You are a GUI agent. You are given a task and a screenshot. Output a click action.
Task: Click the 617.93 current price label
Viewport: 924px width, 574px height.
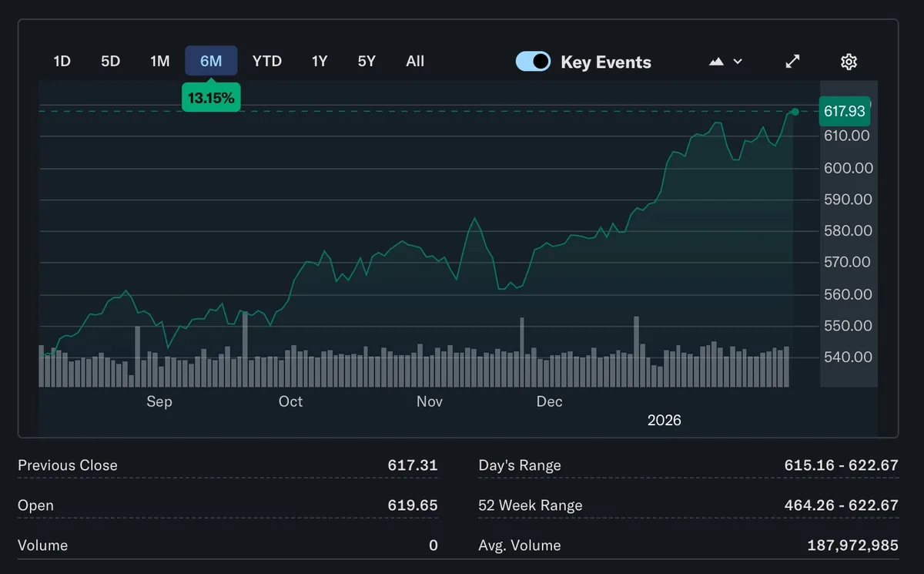coord(844,111)
